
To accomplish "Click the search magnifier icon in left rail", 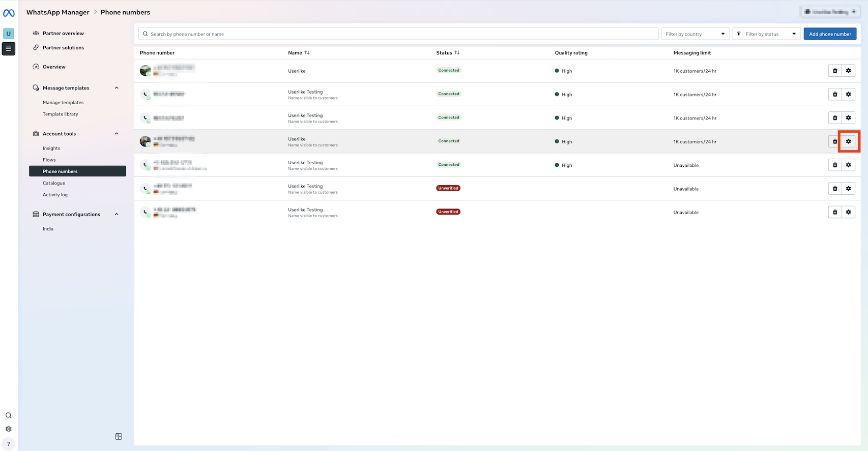I will pos(9,415).
